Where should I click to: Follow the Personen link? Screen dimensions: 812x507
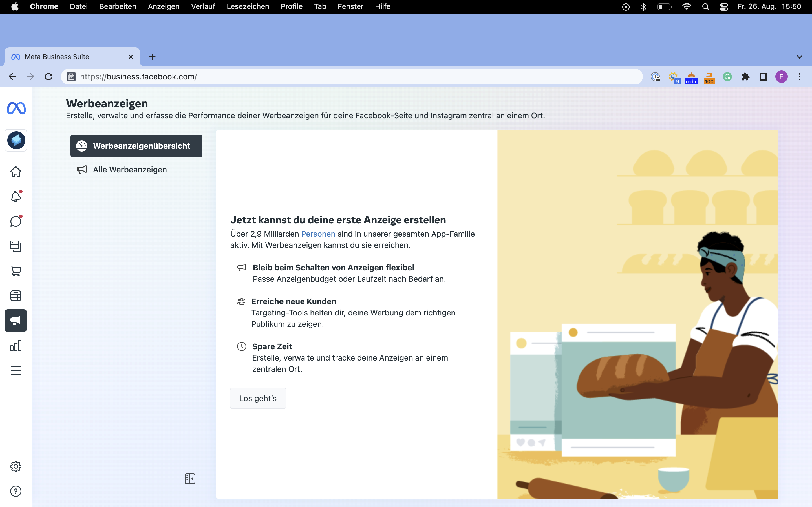click(x=318, y=234)
